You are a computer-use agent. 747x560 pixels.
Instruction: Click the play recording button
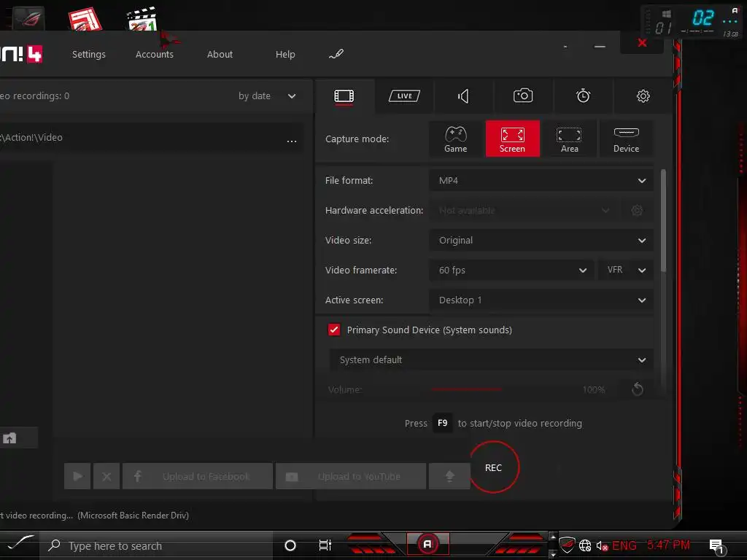pyautogui.click(x=77, y=476)
